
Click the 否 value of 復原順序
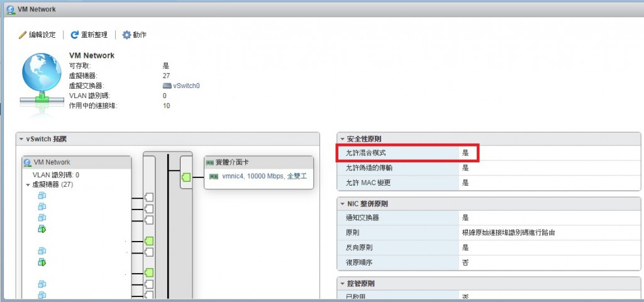tap(465, 262)
